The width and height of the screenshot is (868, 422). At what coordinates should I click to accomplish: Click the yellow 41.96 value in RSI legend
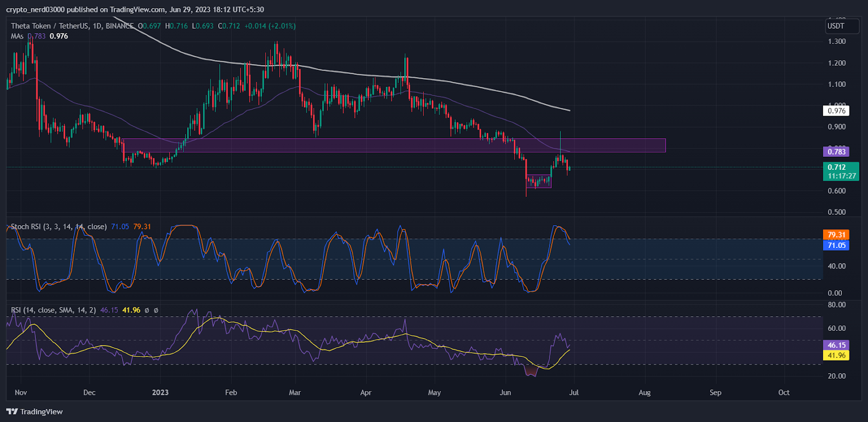pyautogui.click(x=131, y=310)
